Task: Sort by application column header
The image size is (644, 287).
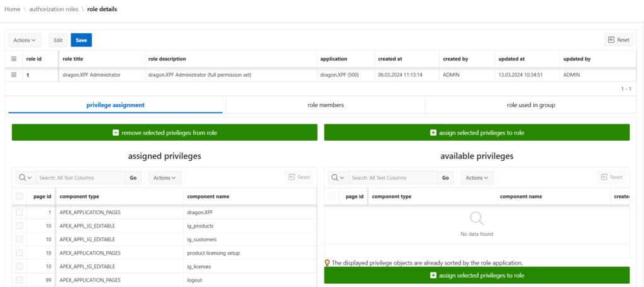Action: pyautogui.click(x=345, y=59)
